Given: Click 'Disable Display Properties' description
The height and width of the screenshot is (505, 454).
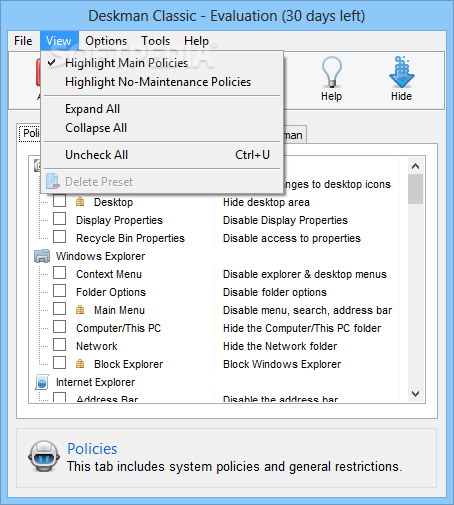Looking at the screenshot, I should [285, 220].
